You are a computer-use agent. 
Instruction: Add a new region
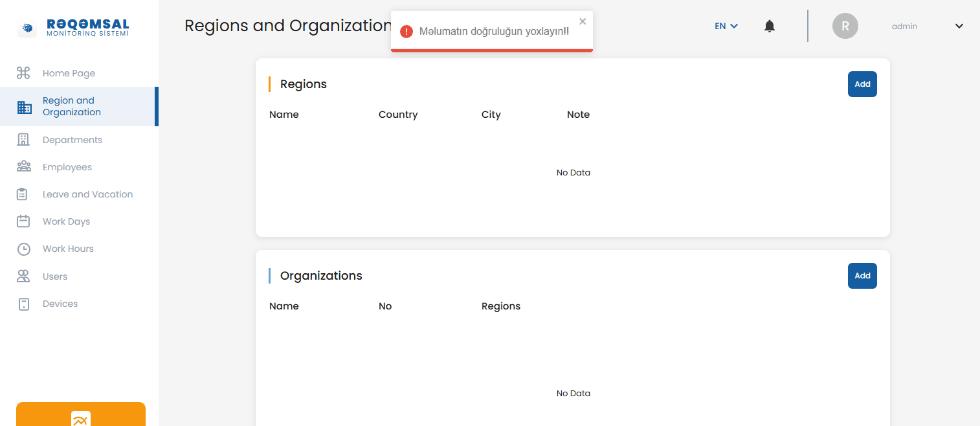coord(862,84)
